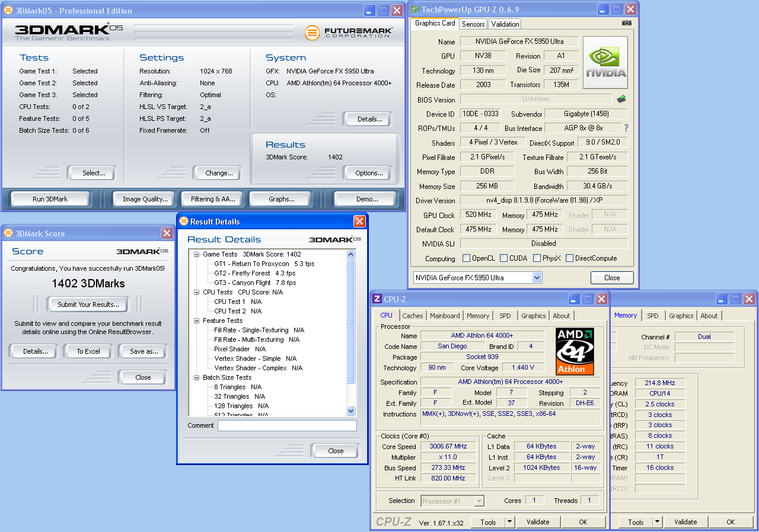Click the Graphs button
The width and height of the screenshot is (759, 532).
[x=281, y=199]
